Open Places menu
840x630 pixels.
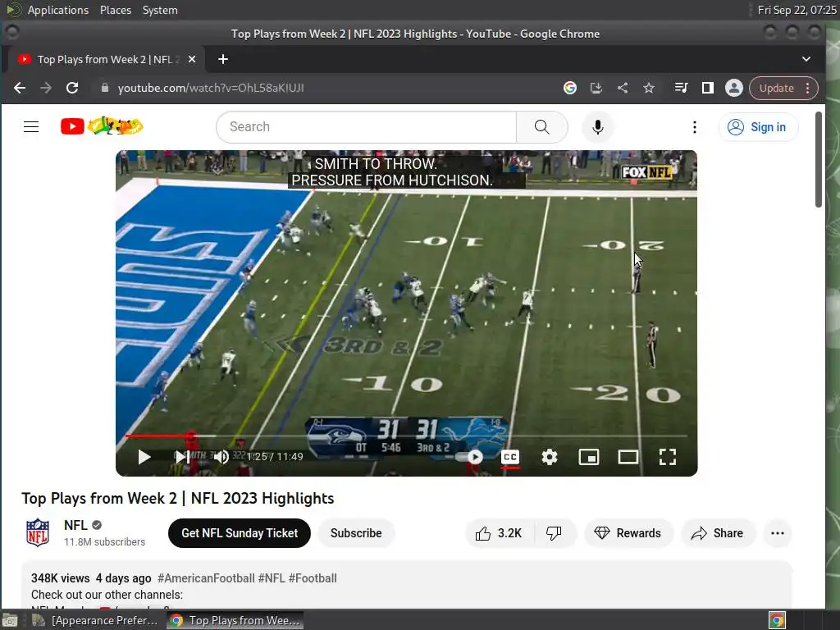pos(116,10)
